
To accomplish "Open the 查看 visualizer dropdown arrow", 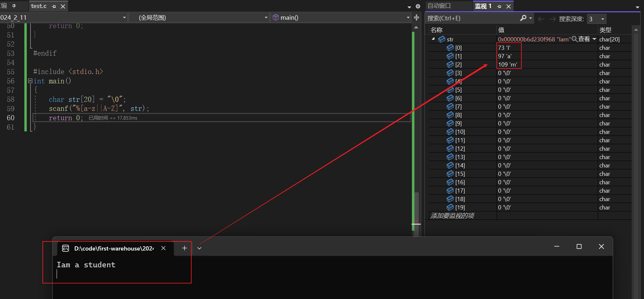I will pos(594,39).
